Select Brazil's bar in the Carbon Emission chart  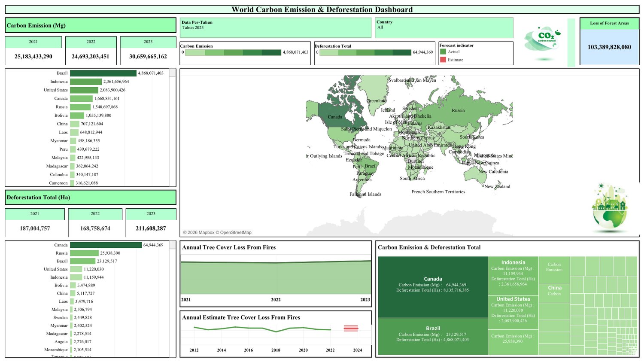click(103, 73)
